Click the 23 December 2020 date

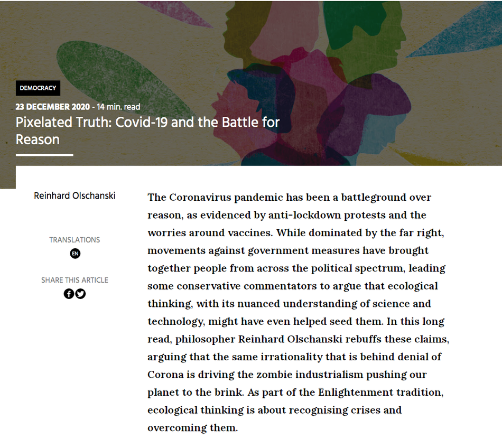pyautogui.click(x=53, y=107)
